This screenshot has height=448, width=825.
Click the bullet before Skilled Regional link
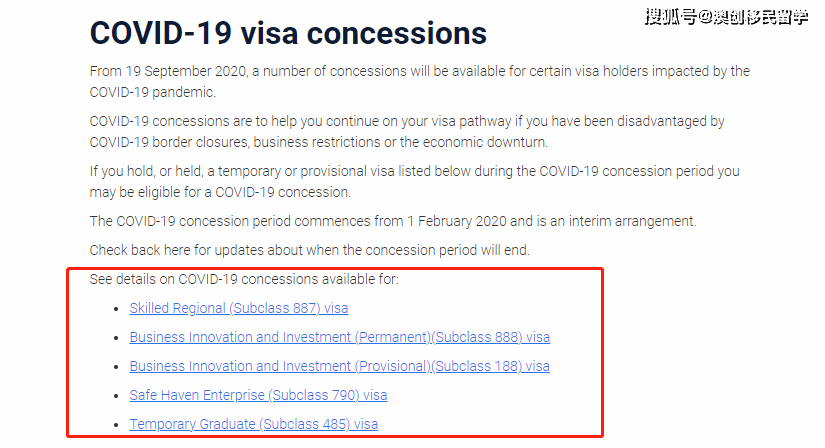pyautogui.click(x=116, y=309)
